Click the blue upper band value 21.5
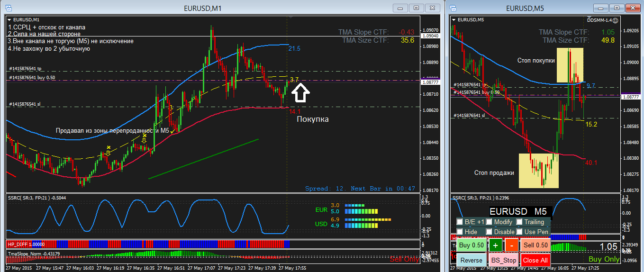The width and height of the screenshot is (644, 272). pos(294,49)
